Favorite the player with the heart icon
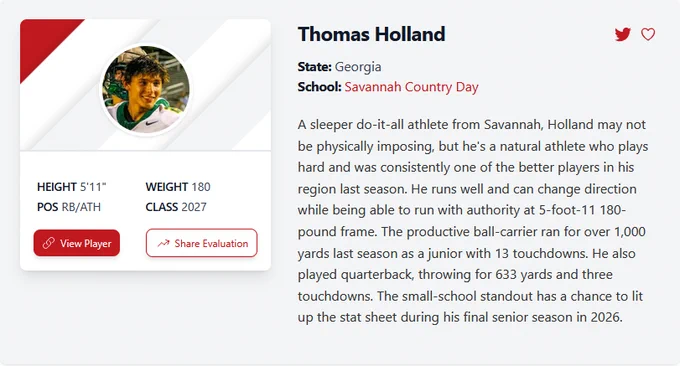The height and width of the screenshot is (366, 680). (648, 34)
